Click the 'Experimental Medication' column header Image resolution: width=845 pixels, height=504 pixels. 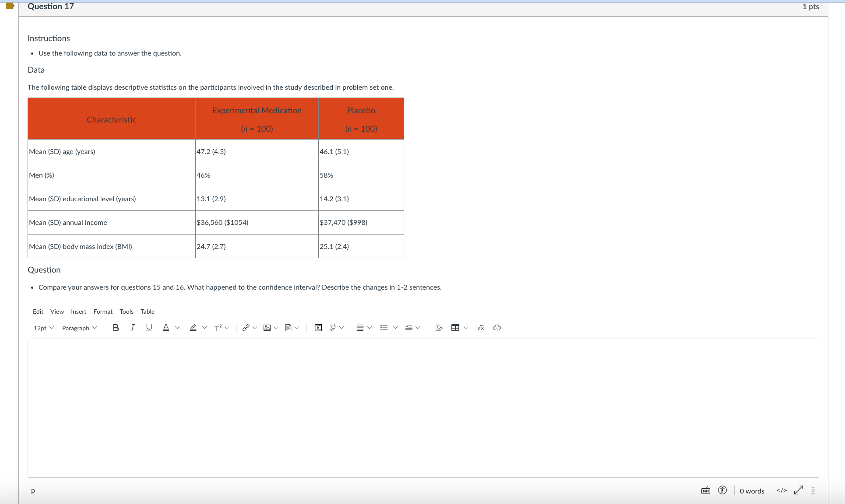257,119
